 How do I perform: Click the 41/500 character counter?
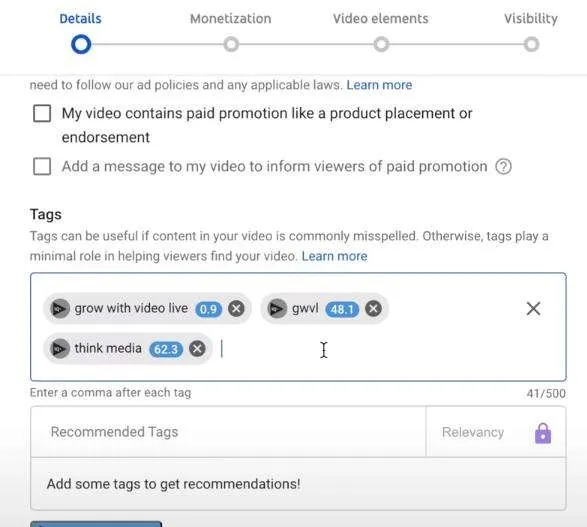click(546, 393)
